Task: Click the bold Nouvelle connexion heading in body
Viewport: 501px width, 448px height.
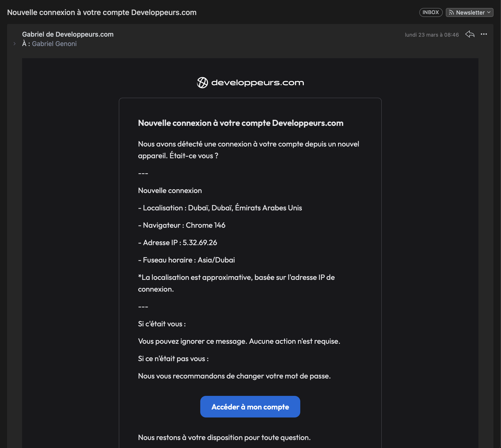Action: [x=240, y=123]
